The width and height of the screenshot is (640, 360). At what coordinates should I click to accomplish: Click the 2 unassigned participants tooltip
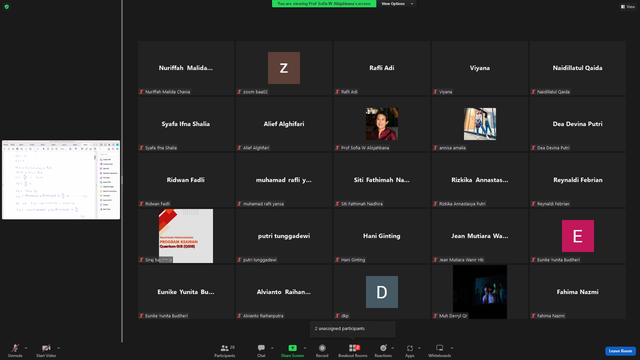coord(353,329)
